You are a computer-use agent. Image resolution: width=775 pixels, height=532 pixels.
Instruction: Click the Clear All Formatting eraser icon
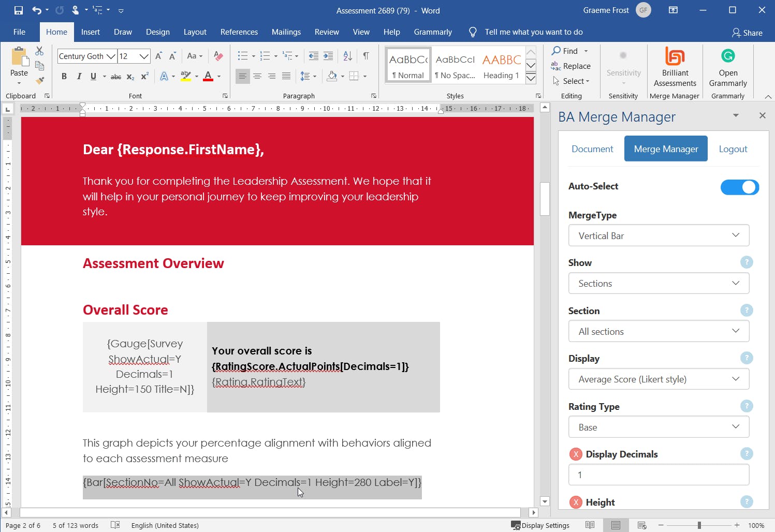pos(218,56)
